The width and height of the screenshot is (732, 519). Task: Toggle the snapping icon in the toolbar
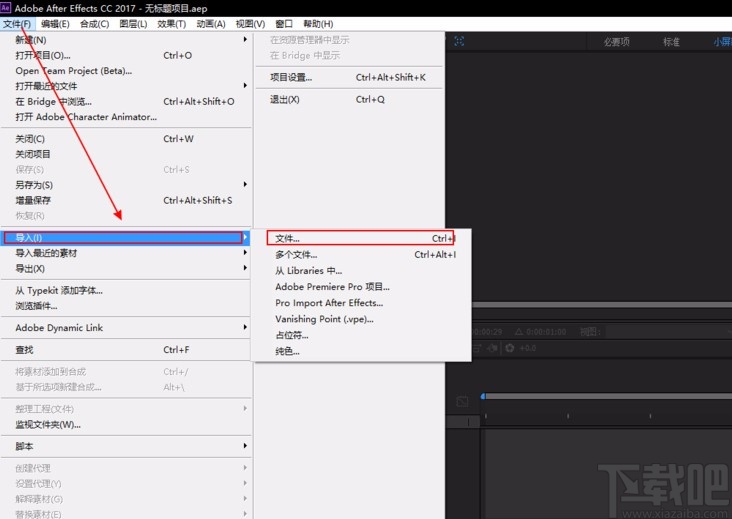pyautogui.click(x=459, y=41)
